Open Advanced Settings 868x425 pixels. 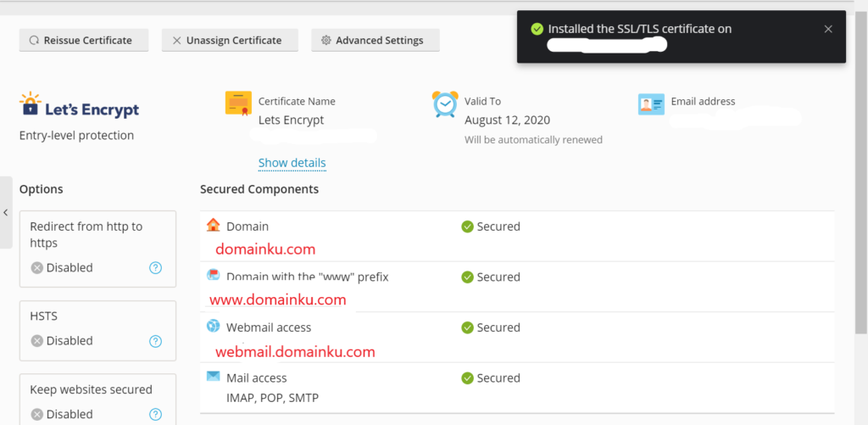376,41
